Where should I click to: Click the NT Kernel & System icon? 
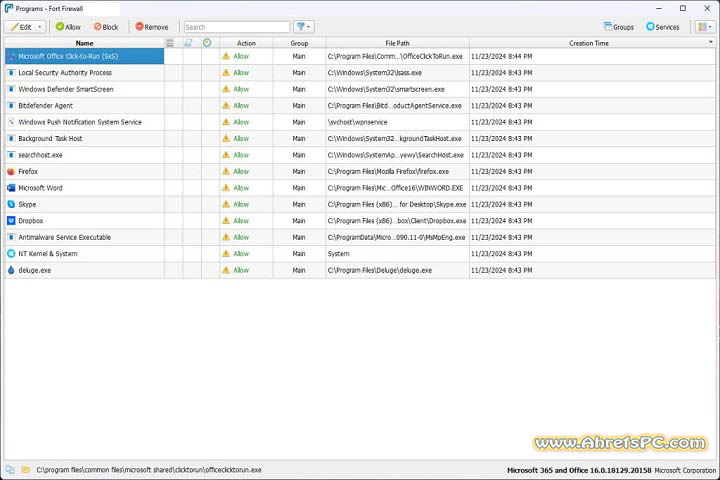pyautogui.click(x=11, y=254)
